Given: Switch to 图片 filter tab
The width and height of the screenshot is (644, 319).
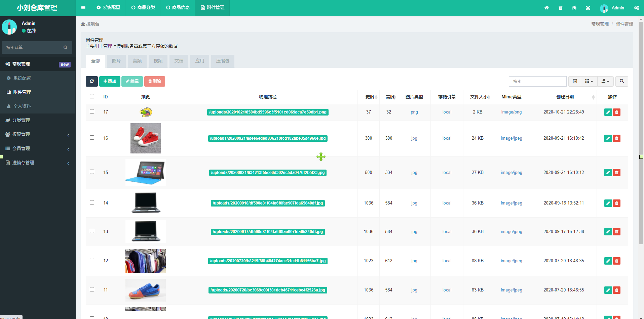Looking at the screenshot, I should pyautogui.click(x=116, y=61).
